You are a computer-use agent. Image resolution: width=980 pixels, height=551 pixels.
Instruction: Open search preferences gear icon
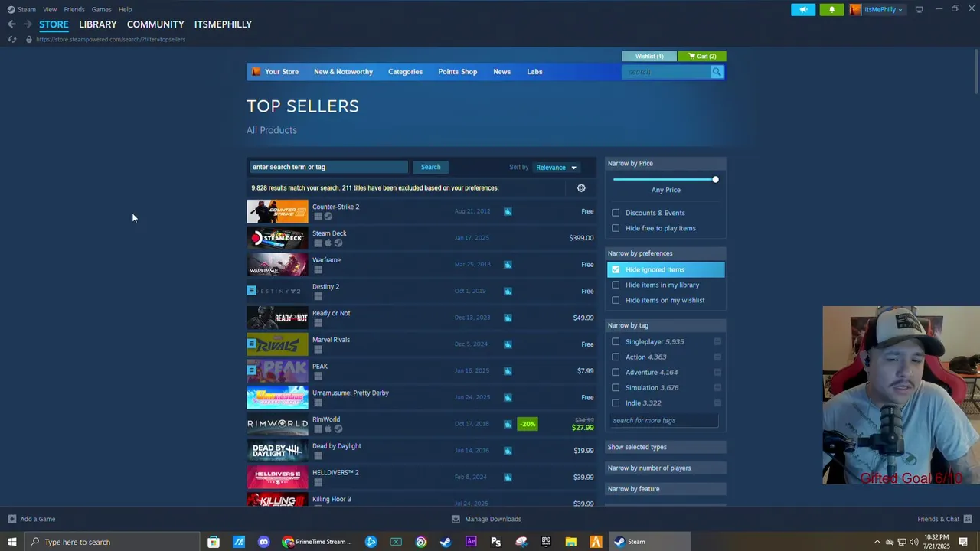click(x=581, y=188)
